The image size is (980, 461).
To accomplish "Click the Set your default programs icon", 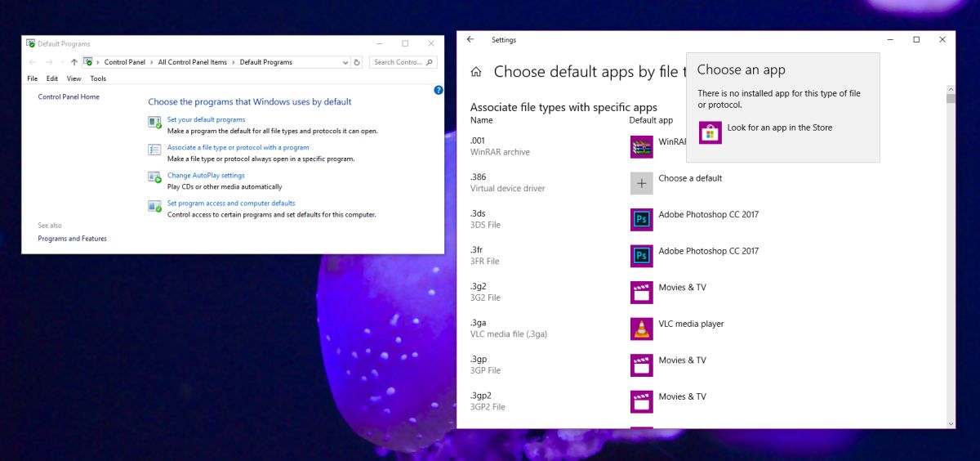I will 154,123.
